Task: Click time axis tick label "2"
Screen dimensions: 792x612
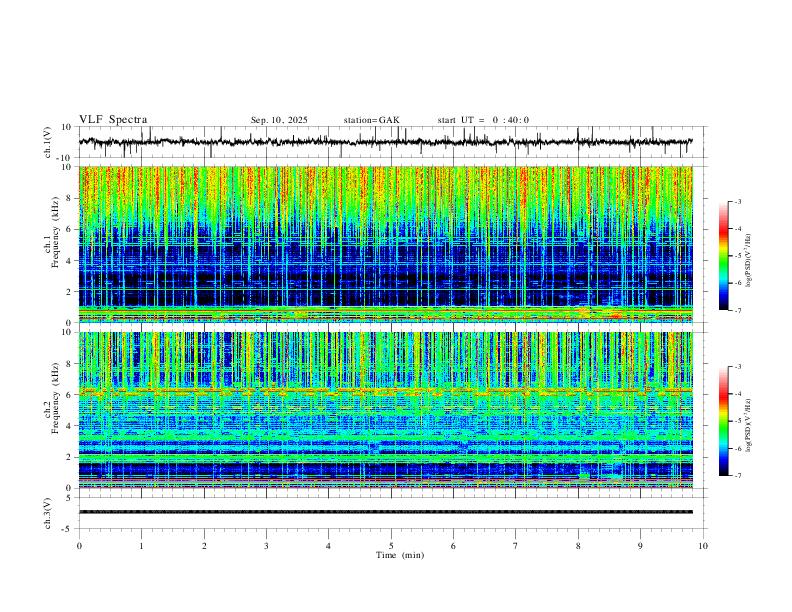Action: coord(204,546)
